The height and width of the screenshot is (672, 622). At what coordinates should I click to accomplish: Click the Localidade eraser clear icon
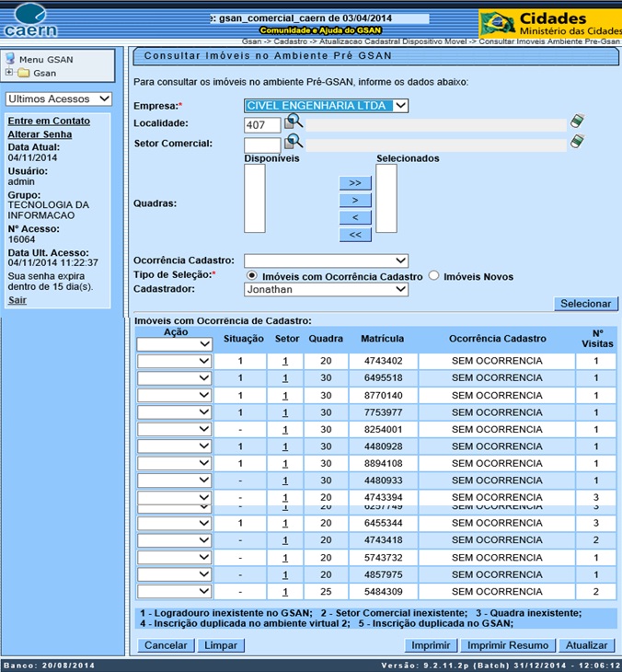point(577,122)
